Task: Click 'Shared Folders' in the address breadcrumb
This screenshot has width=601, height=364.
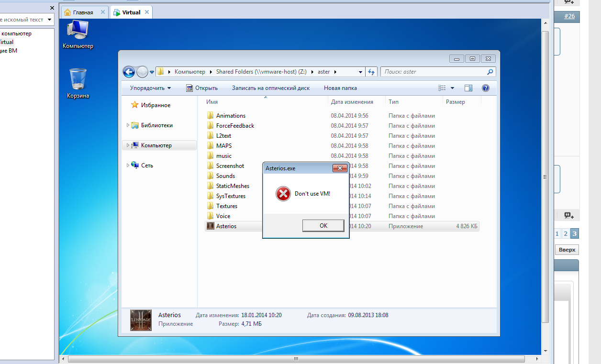Action: (x=261, y=72)
